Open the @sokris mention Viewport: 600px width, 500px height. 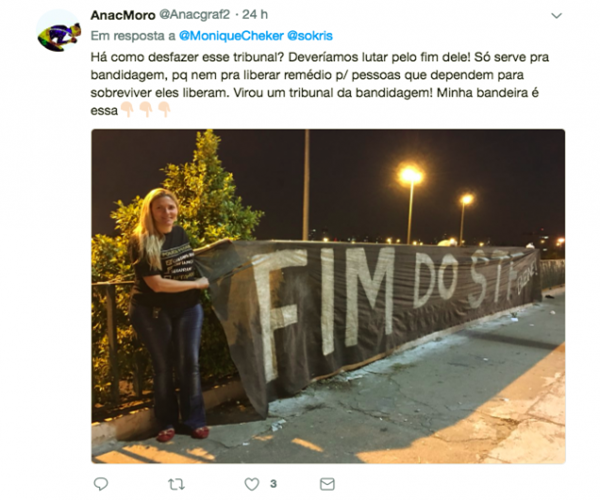(310, 36)
